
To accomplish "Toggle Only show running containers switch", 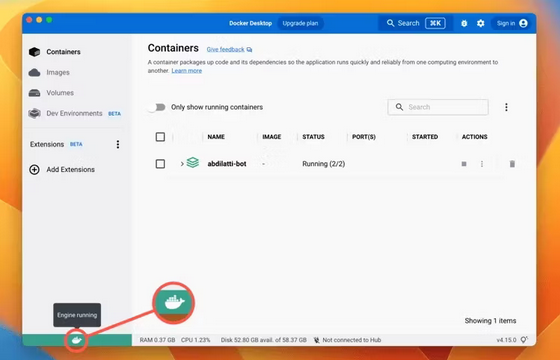I will (x=157, y=107).
